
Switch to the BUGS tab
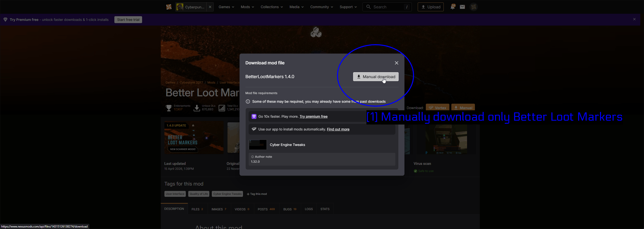click(290, 209)
